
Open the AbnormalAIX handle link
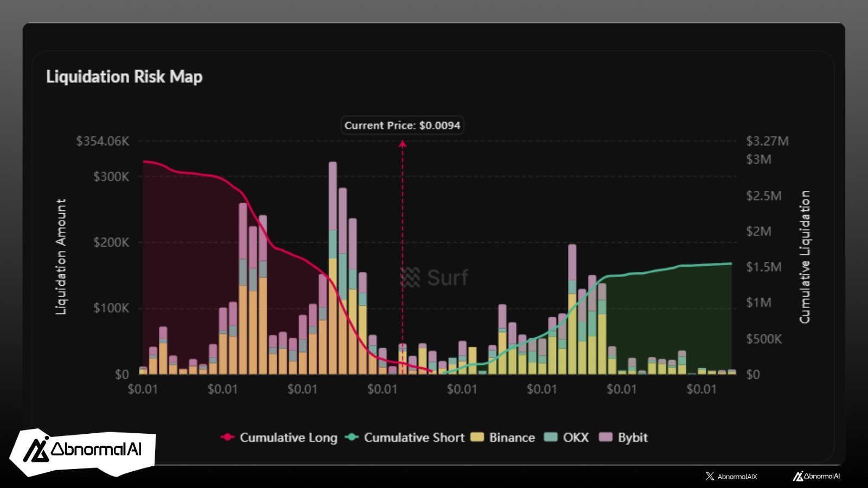tap(737, 476)
